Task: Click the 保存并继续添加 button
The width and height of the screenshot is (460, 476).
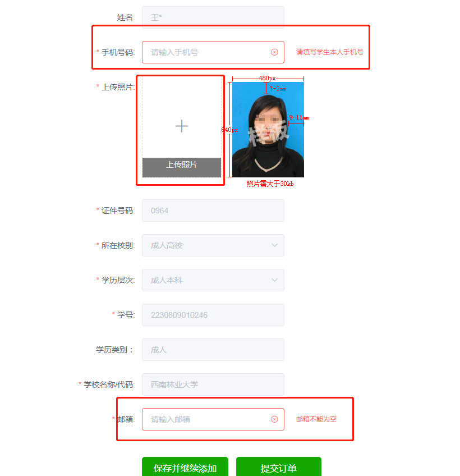Action: tap(185, 468)
